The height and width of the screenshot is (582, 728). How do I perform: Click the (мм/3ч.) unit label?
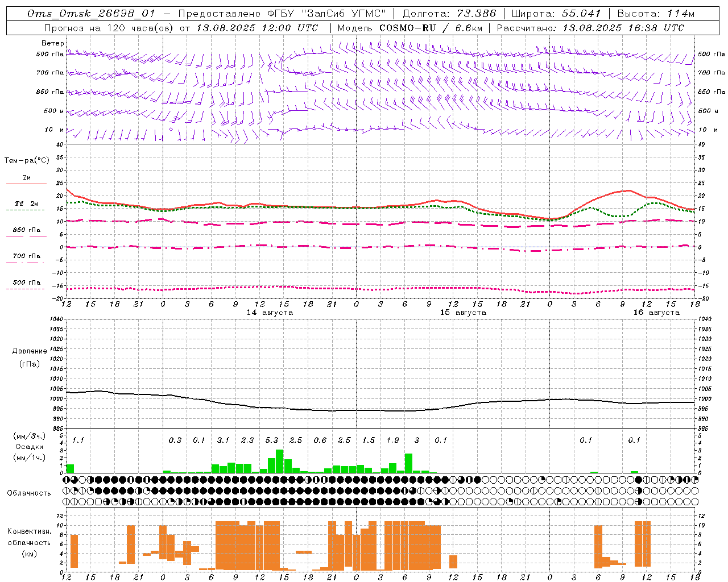point(30,436)
